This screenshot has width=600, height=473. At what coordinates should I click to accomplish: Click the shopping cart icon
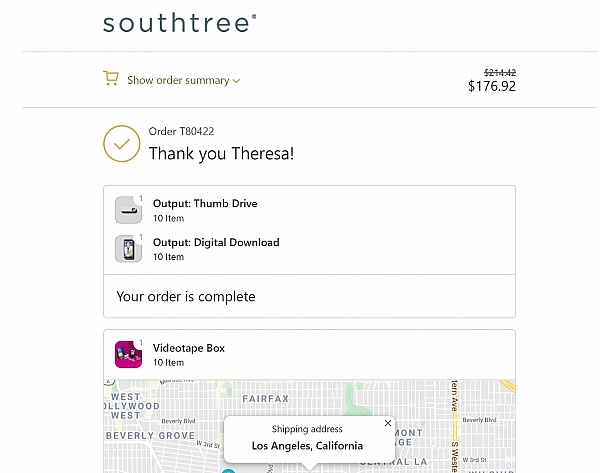(111, 79)
